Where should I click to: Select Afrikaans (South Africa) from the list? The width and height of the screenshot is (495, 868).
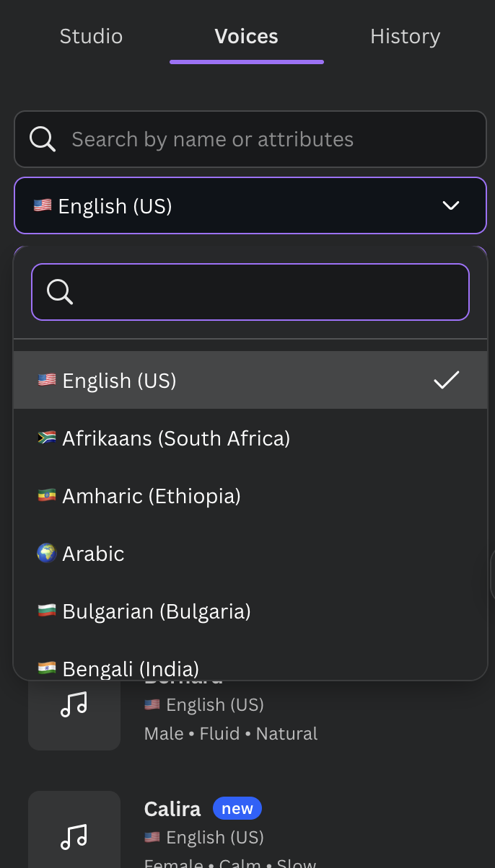[x=176, y=438]
